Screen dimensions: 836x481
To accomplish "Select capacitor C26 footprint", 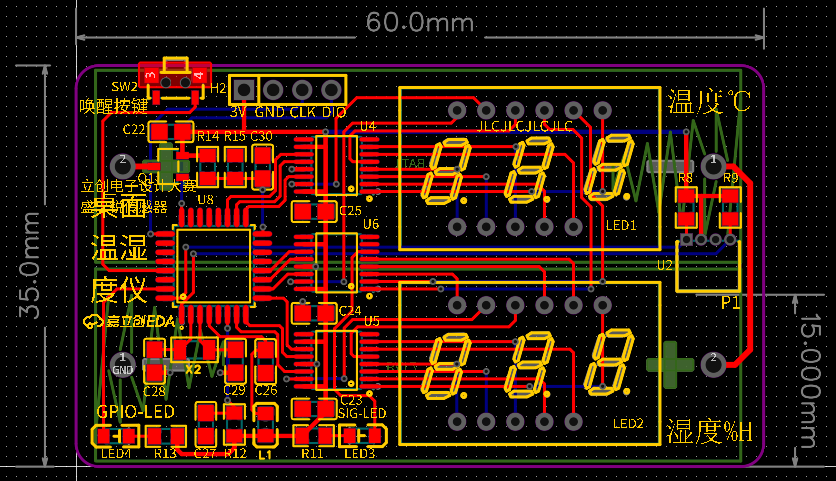I will (x=265, y=362).
